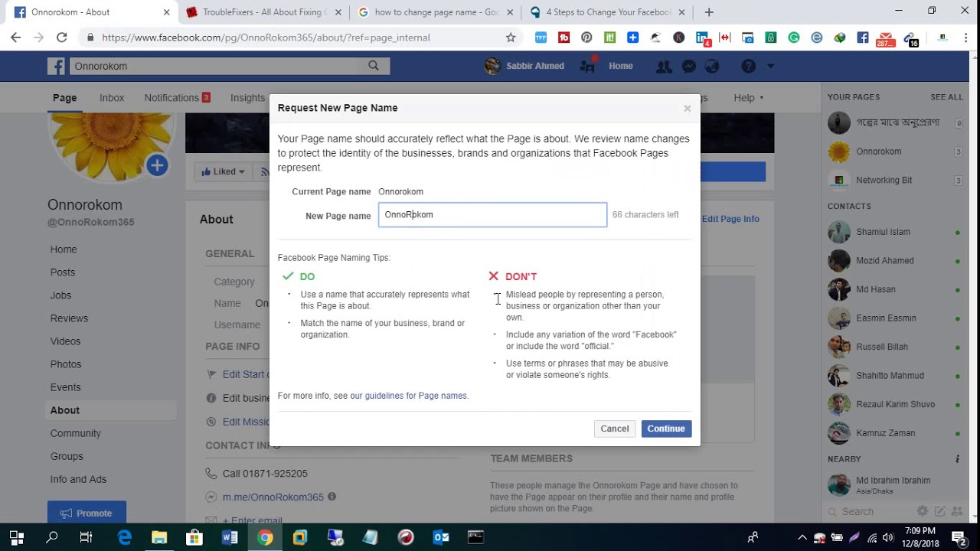
Task: Open the Onnorokom page in Your Pages
Action: click(x=895, y=152)
